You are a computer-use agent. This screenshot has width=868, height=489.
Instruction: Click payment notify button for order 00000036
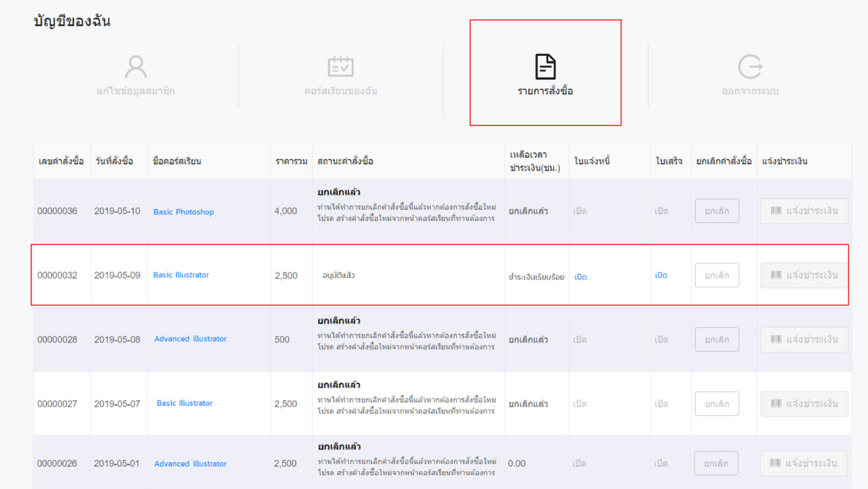pyautogui.click(x=804, y=211)
